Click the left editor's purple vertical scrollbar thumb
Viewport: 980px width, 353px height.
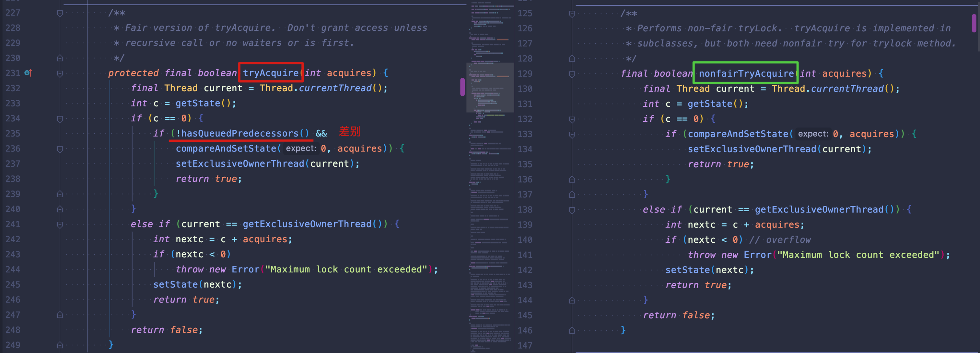[x=462, y=87]
